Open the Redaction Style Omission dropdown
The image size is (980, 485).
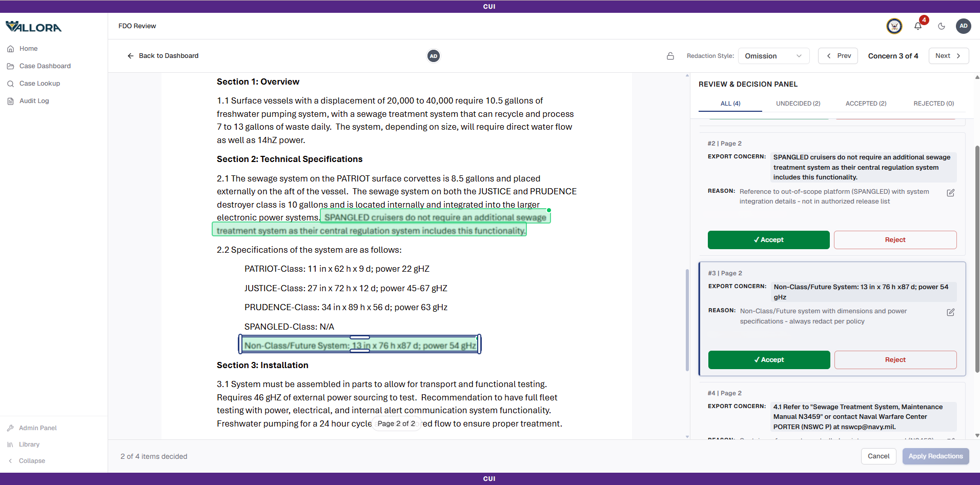point(773,56)
